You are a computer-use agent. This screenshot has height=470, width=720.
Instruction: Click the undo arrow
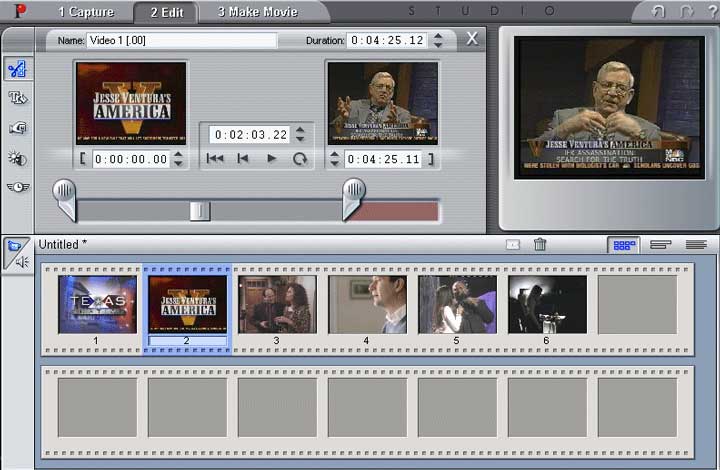tap(658, 11)
